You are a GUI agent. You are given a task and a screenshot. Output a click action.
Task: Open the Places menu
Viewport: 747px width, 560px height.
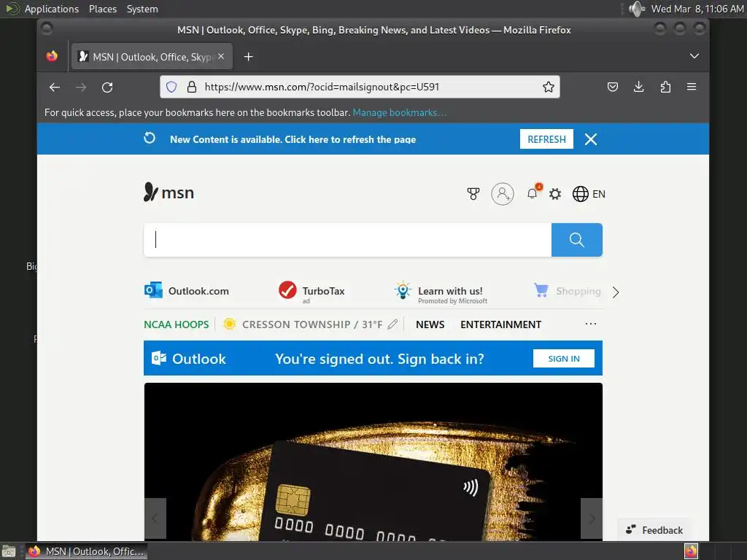point(102,9)
